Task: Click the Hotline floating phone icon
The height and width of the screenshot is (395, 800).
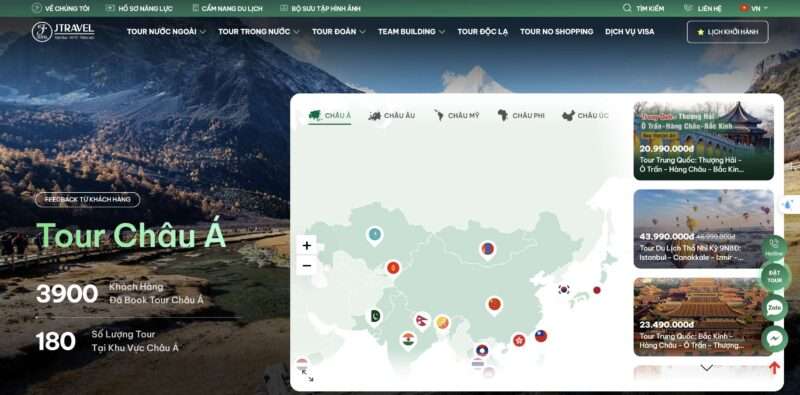Action: point(774,247)
